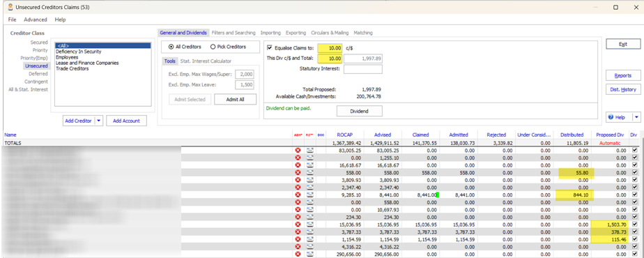Untick the Div checkbox for the 378.73 proposed dividend

pos(635,232)
